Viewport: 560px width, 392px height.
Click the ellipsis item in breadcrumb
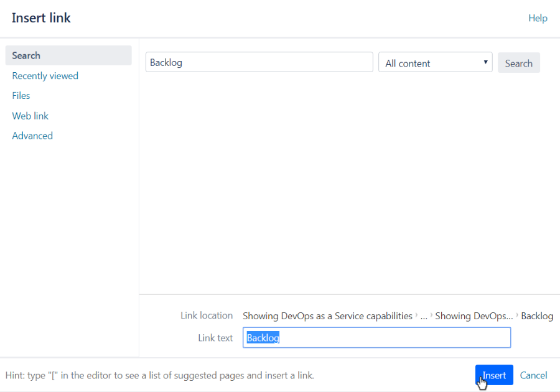pos(424,316)
